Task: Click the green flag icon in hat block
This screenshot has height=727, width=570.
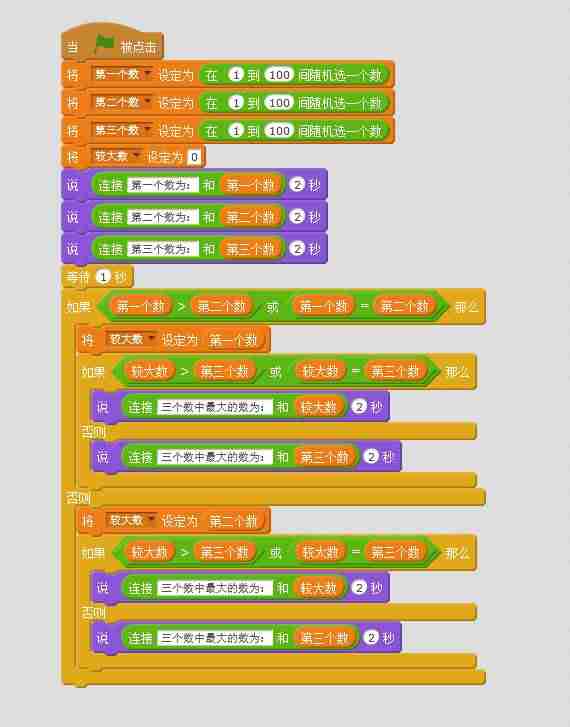Action: tap(104, 45)
